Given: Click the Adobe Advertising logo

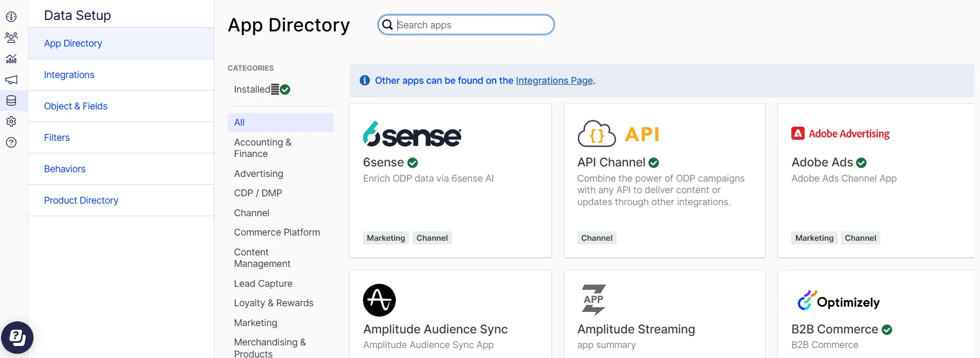Looking at the screenshot, I should [840, 133].
